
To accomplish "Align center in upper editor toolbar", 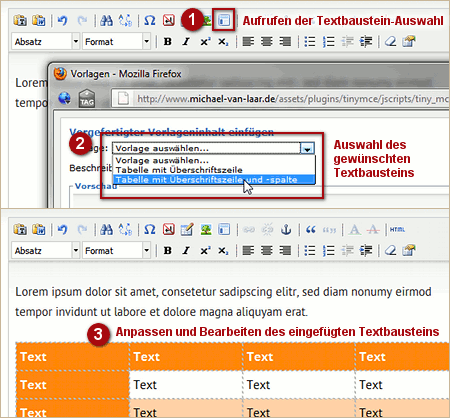I will [267, 42].
